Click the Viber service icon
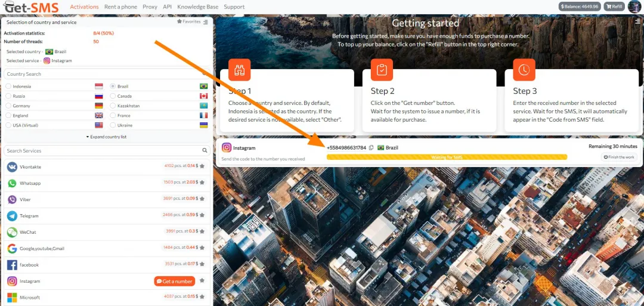 click(12, 200)
